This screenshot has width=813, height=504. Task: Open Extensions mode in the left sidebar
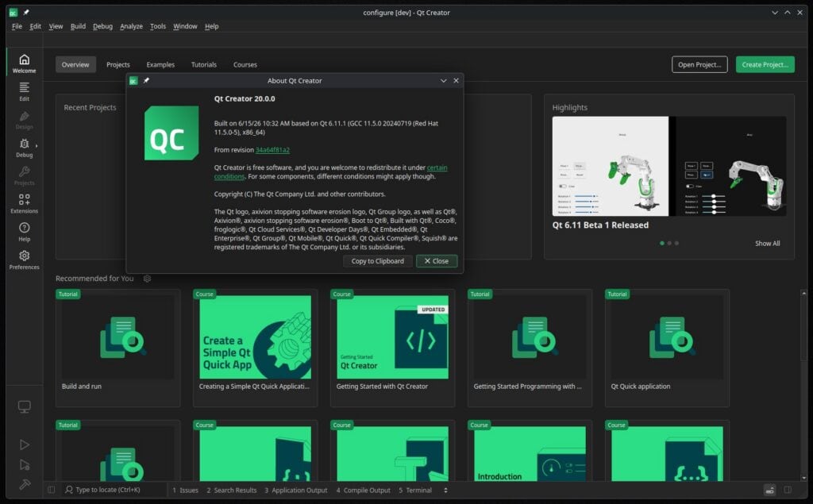point(25,204)
